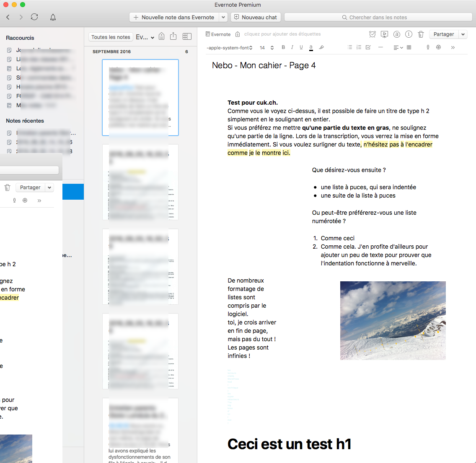Go forward with the right arrow

pos(21,17)
